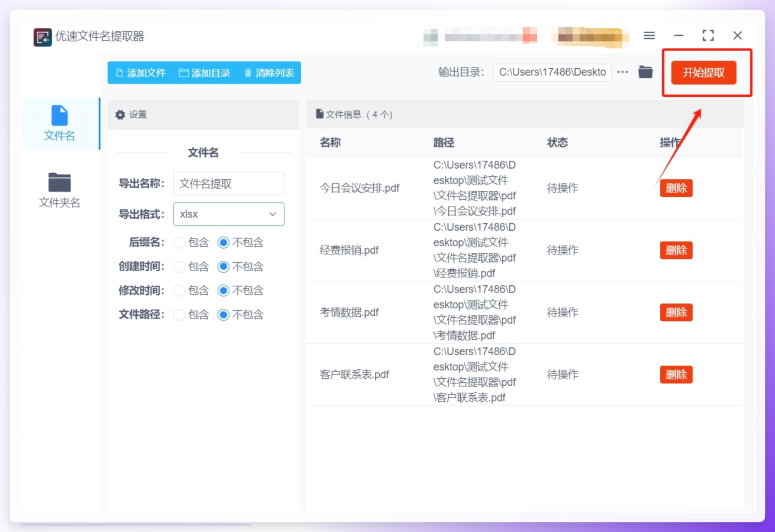Click the 设置 gear icon
Screen dimensions: 775x532
pos(120,115)
